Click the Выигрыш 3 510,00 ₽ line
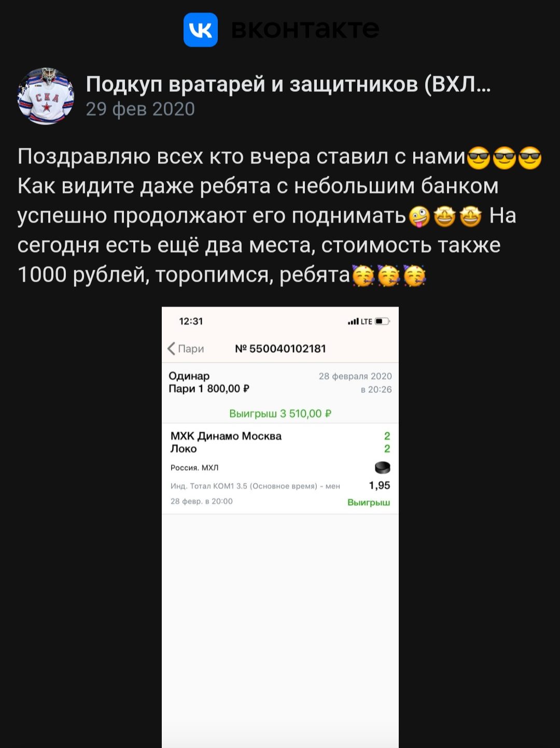 click(280, 413)
